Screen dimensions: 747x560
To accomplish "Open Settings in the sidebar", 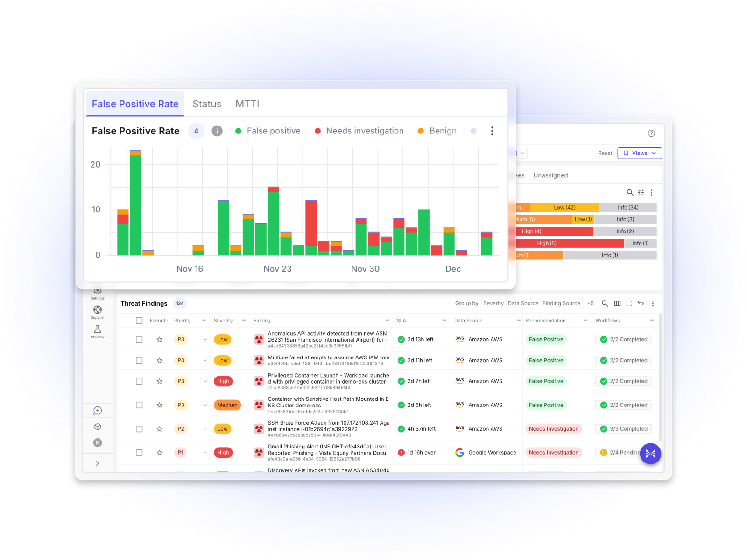I will point(98,294).
